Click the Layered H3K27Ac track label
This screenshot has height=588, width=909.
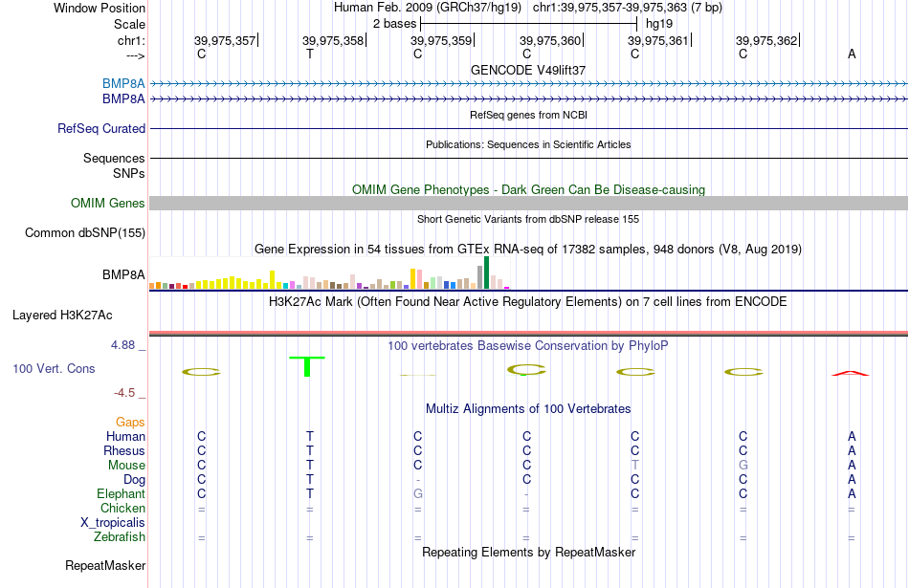click(x=62, y=316)
